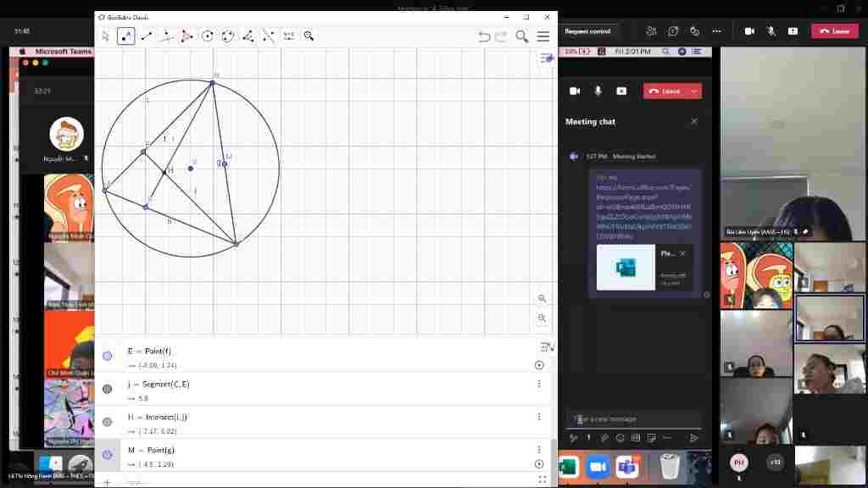This screenshot has width=868, height=488.
Task: Click the Undo arrow in GeoGebra
Action: 484,36
